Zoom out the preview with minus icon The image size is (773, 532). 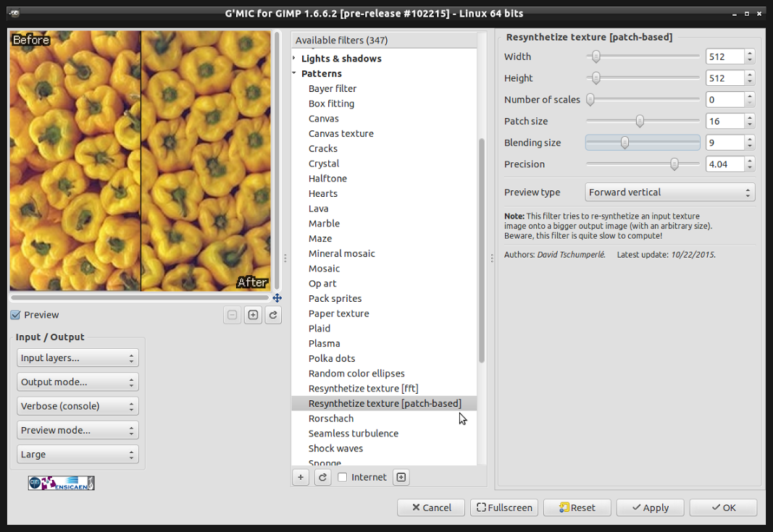pyautogui.click(x=233, y=315)
